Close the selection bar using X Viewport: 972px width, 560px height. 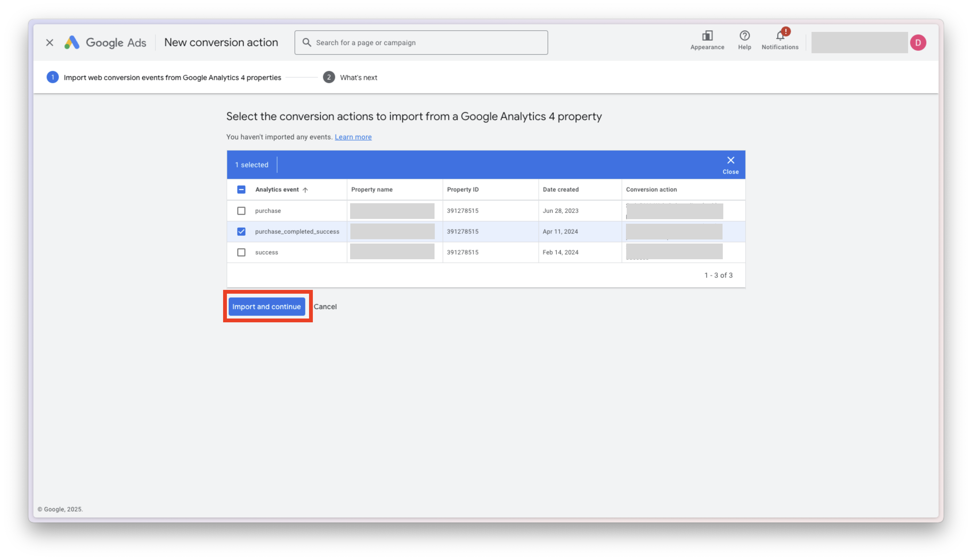pos(730,161)
